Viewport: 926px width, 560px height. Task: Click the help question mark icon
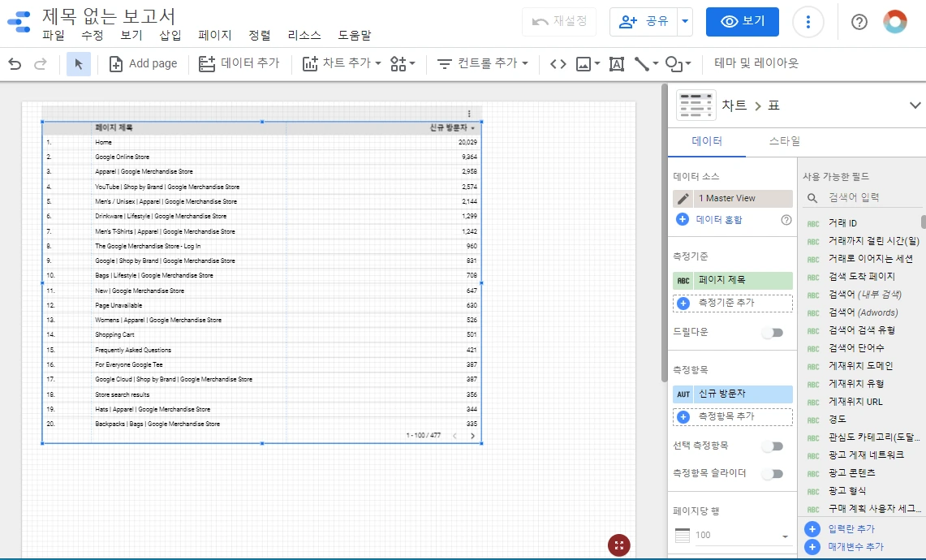click(859, 23)
